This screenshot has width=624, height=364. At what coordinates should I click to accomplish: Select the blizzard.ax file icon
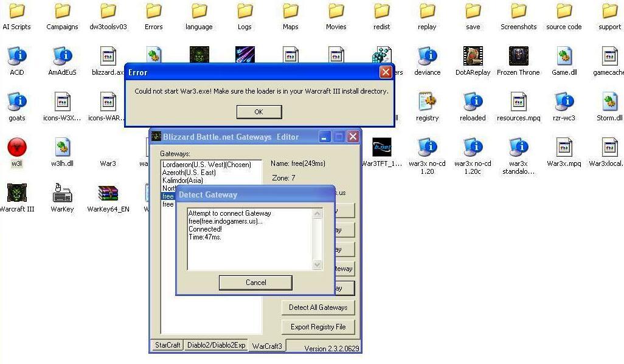tap(108, 56)
